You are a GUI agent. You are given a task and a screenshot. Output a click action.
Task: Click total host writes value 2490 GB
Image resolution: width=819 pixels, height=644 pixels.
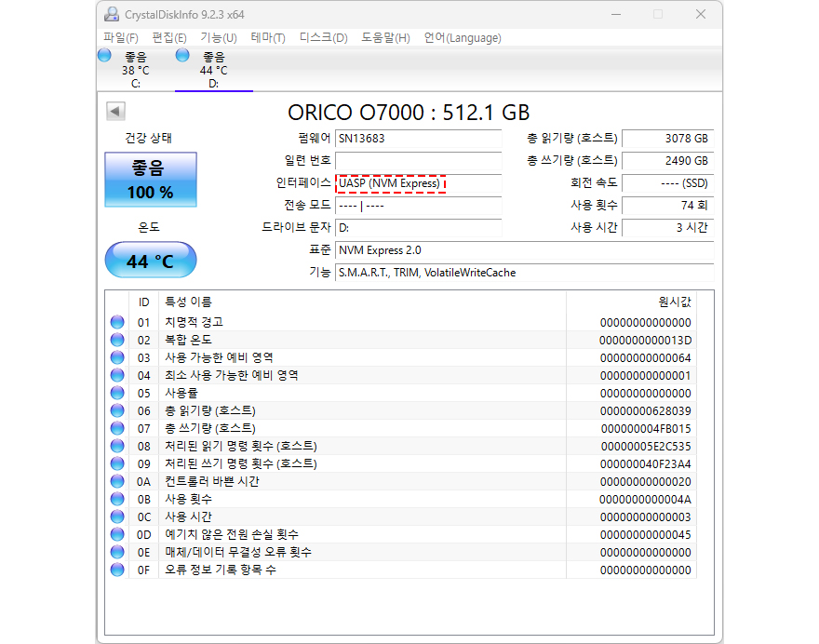667,161
